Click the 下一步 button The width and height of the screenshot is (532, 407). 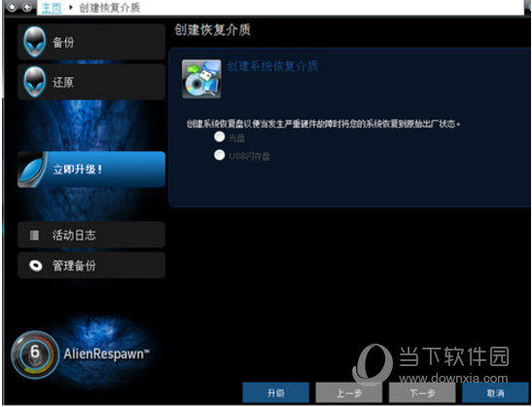click(x=422, y=393)
